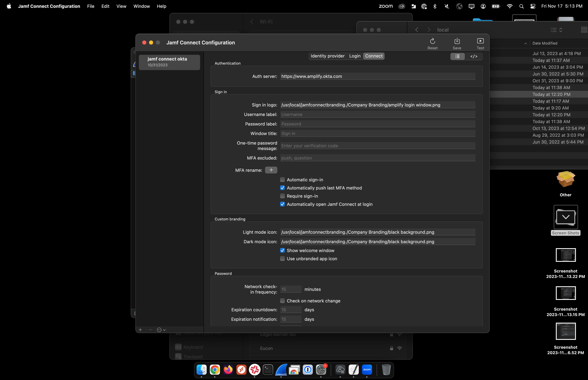The width and height of the screenshot is (588, 380).
Task: Open Control Center in menu bar
Action: point(533,6)
